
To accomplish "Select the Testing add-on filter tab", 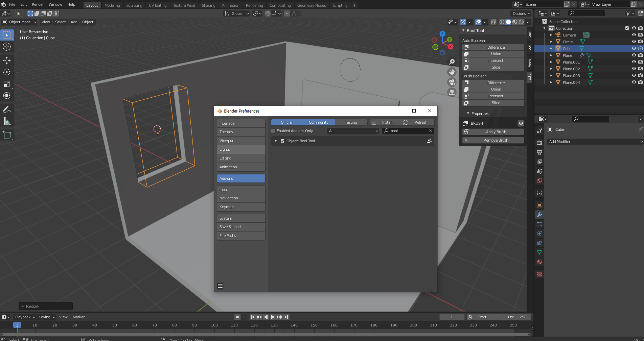I will pyautogui.click(x=351, y=122).
